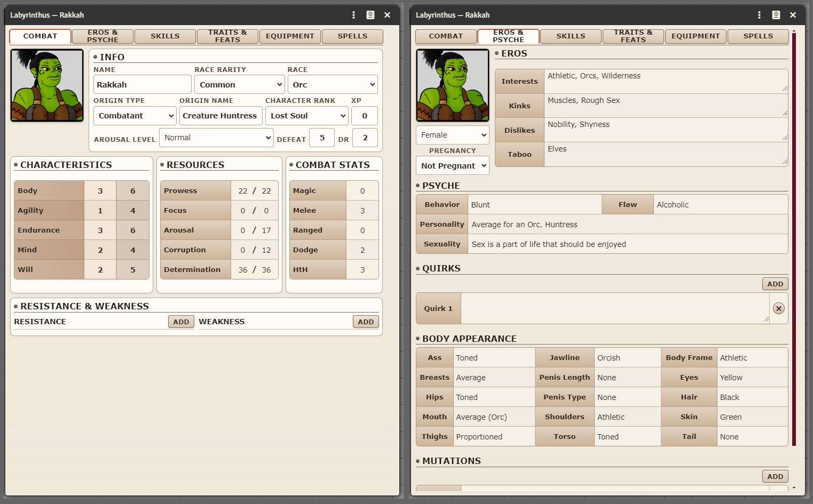Expand the Race Rarity dropdown showing Common

(x=240, y=85)
